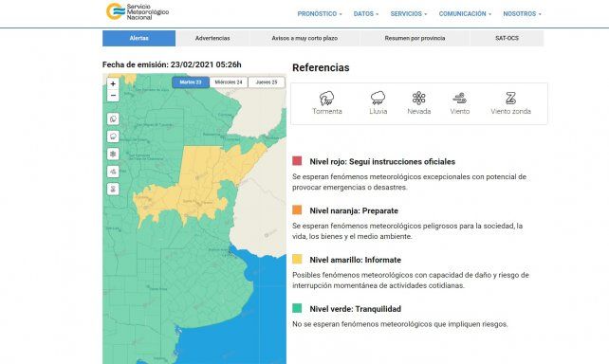The height and width of the screenshot is (364, 609).
Task: Expand the PRONÓSTICO dropdown menu
Action: click(x=320, y=14)
